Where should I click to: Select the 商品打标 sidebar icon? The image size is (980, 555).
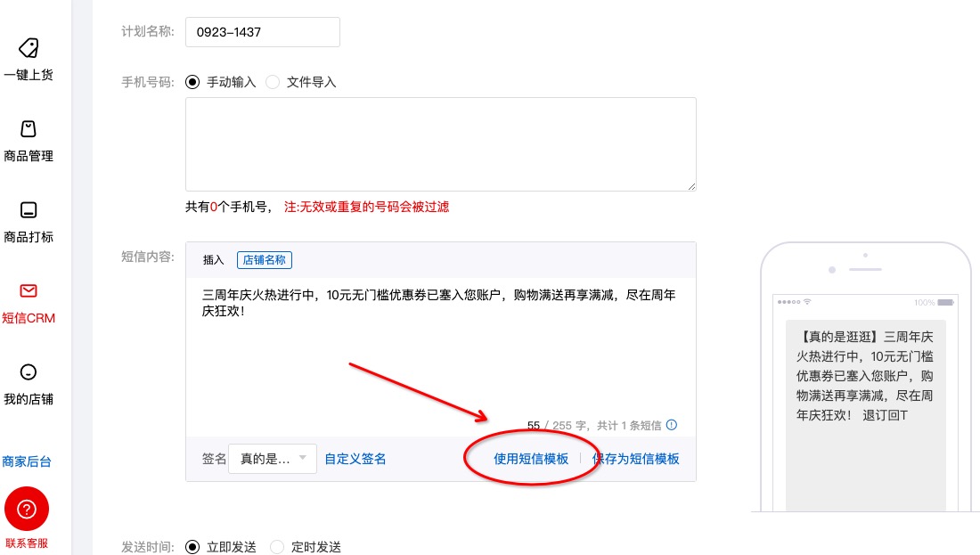(x=29, y=210)
